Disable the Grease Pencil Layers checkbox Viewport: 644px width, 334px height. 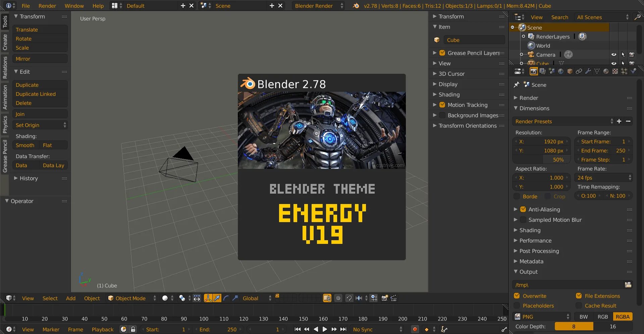(442, 53)
